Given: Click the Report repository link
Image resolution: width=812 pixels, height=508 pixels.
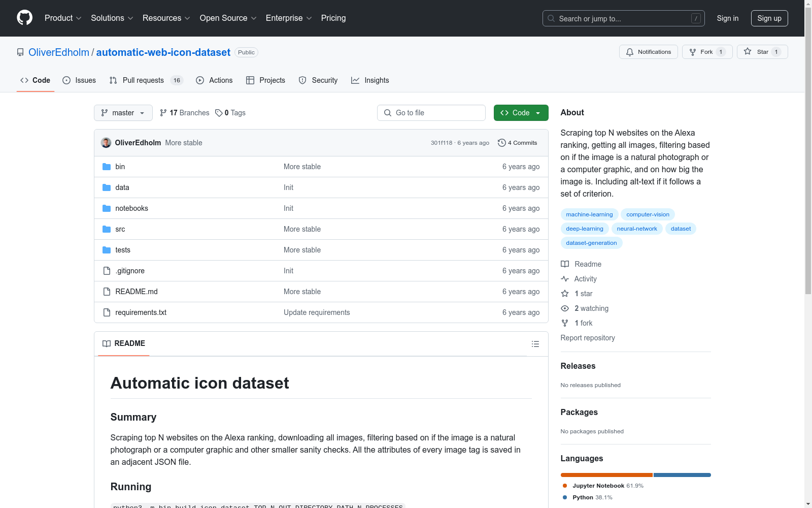Looking at the screenshot, I should [x=588, y=338].
